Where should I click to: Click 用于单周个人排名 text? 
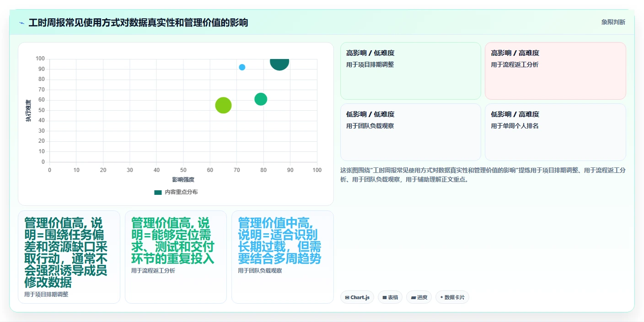515,126
